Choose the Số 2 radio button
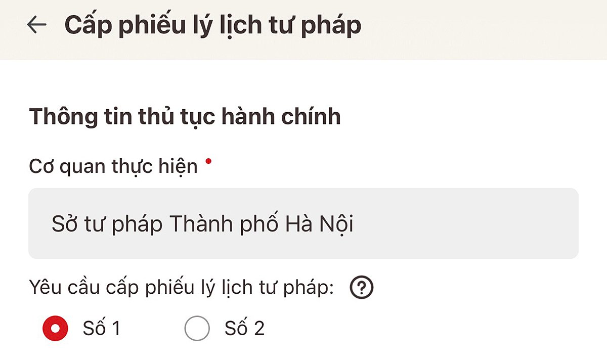 pyautogui.click(x=197, y=329)
